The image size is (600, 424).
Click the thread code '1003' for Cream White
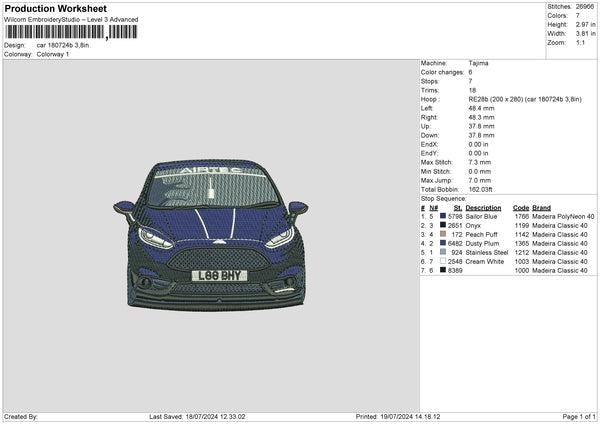tap(522, 262)
